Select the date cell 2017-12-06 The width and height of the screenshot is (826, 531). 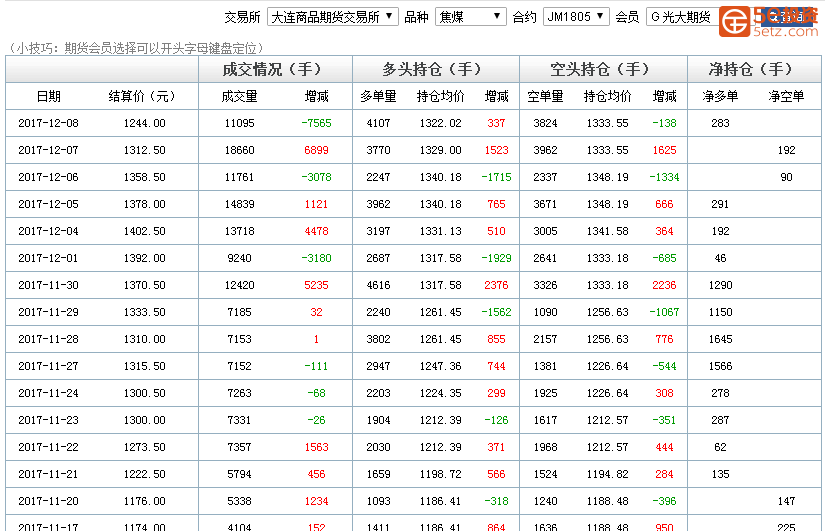pyautogui.click(x=48, y=177)
